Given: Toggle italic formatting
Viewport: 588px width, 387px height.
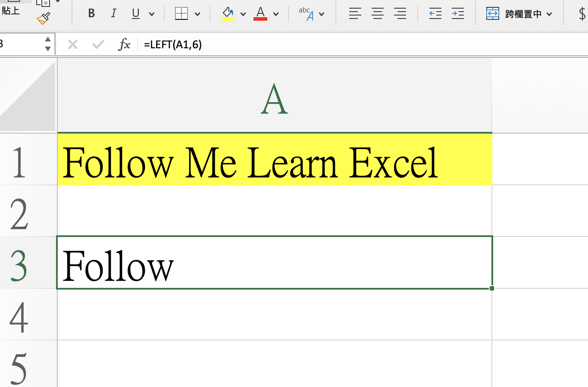Looking at the screenshot, I should pos(113,13).
